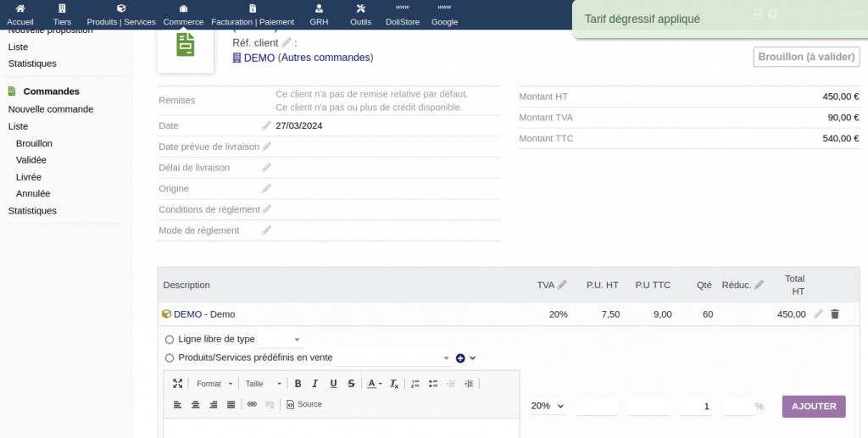Open the text color picker
Viewport: 868px width, 438px height.
coord(374,384)
